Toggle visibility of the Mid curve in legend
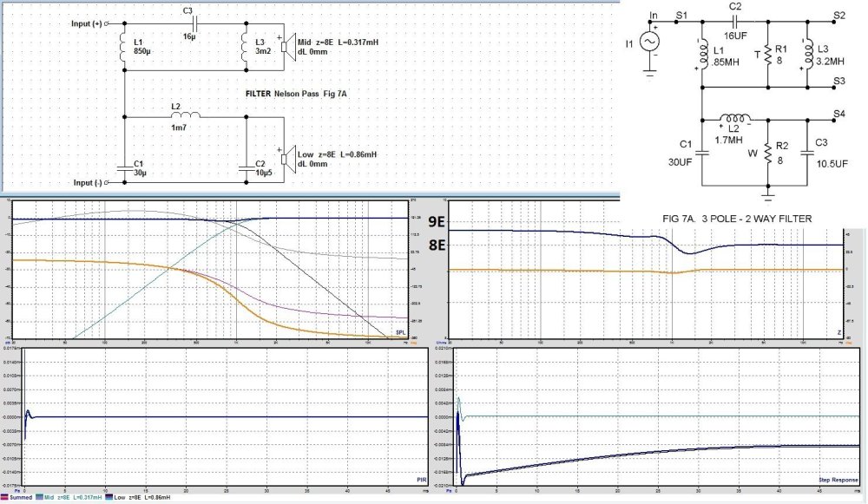Screen dimensions: 868x504 [x=50, y=499]
